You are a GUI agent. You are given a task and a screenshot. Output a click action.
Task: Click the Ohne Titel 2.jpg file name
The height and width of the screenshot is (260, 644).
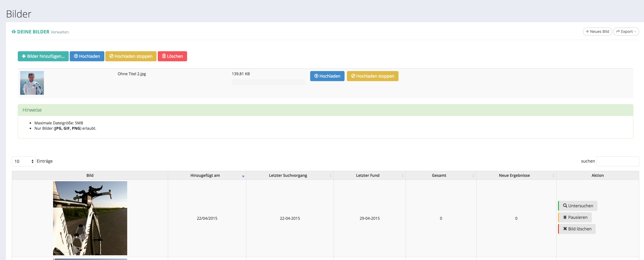(x=132, y=74)
